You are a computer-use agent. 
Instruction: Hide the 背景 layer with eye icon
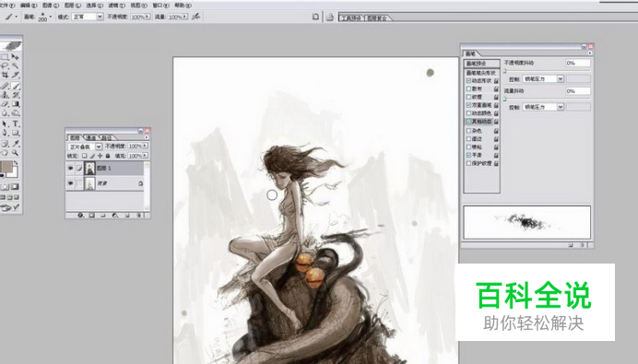click(70, 183)
